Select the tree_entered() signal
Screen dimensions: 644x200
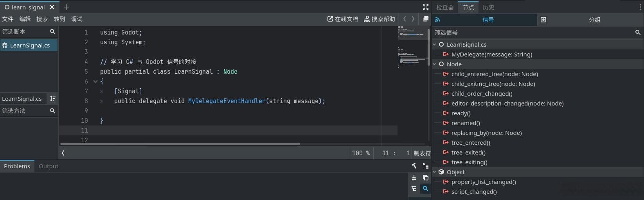coord(471,143)
